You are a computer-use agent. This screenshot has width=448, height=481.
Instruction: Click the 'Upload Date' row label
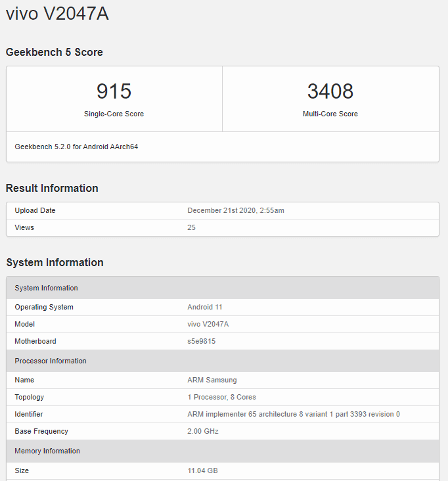tap(35, 210)
